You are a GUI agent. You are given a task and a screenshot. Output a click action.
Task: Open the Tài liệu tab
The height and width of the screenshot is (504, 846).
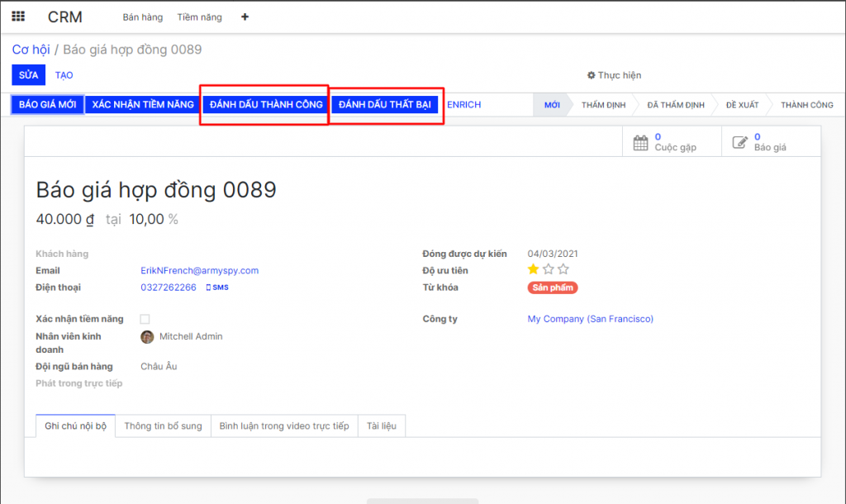pyautogui.click(x=382, y=426)
